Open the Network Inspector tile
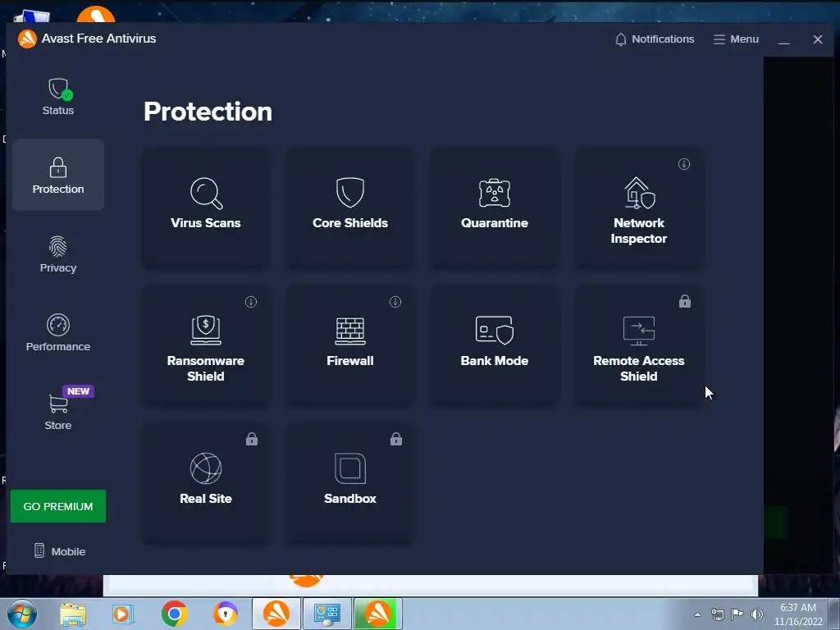Screen dimensions: 840x630 click(x=638, y=208)
